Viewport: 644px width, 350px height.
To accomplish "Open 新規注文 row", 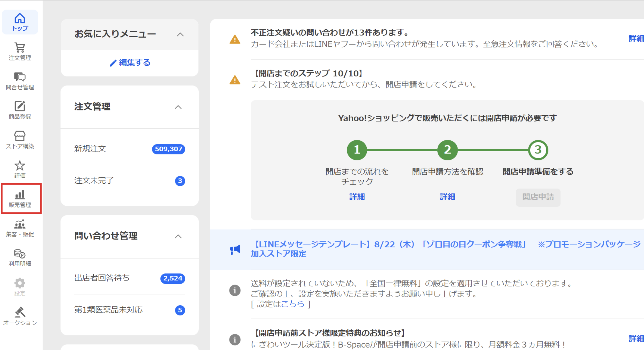I will click(129, 149).
